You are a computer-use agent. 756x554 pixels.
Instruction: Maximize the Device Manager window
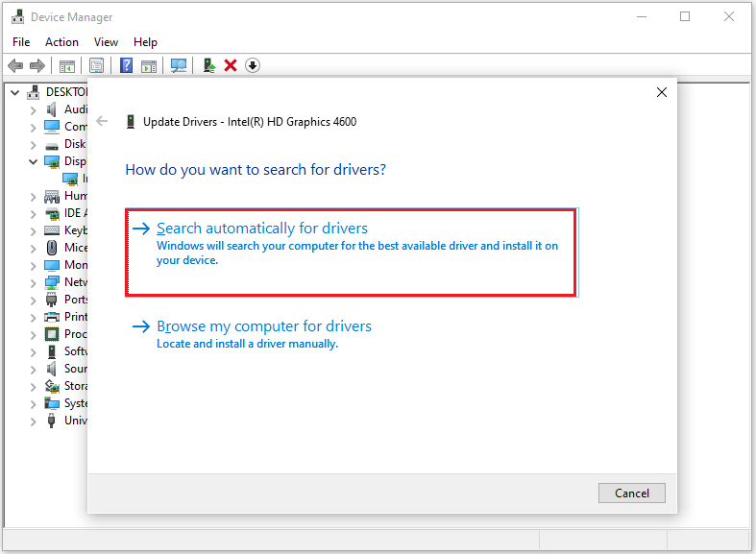[685, 17]
